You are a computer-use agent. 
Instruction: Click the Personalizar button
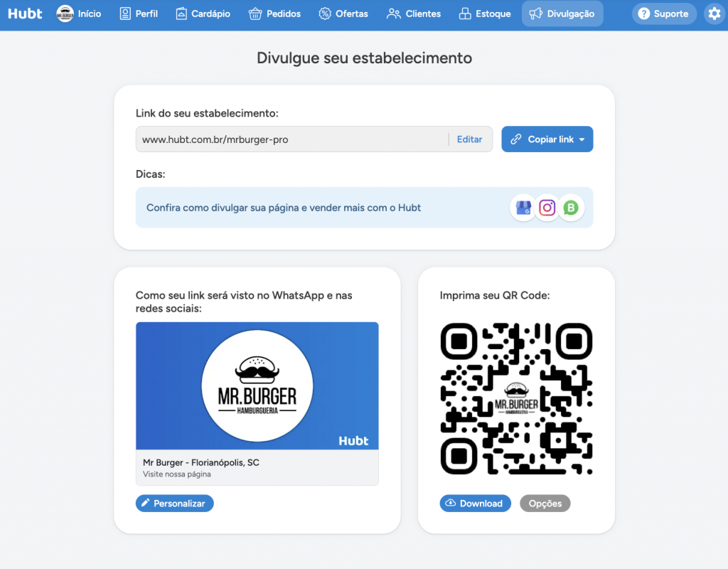tap(175, 503)
